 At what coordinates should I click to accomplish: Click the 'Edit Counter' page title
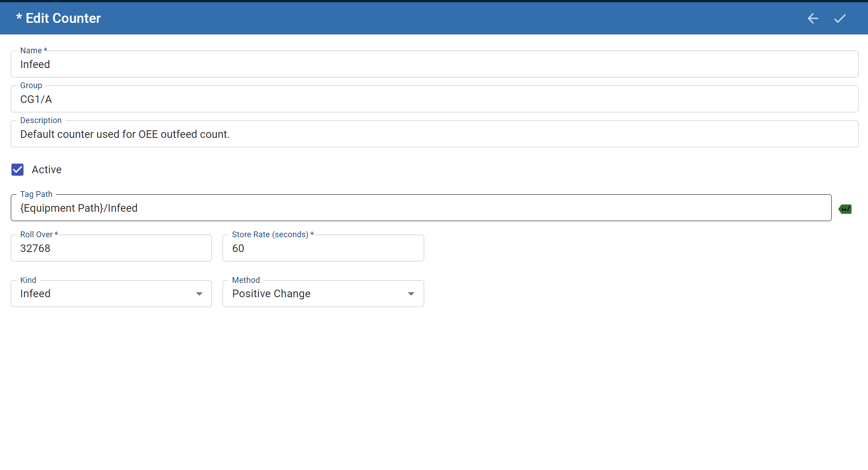tap(63, 18)
